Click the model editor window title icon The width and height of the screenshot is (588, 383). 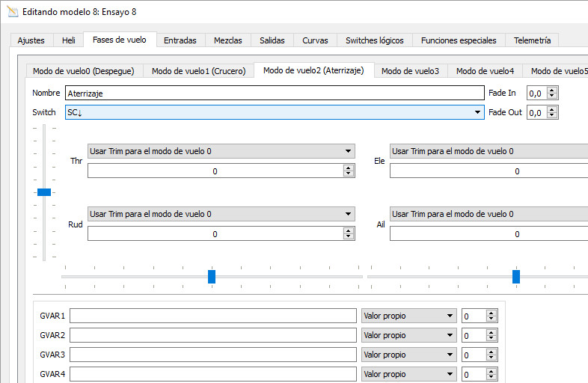click(11, 12)
